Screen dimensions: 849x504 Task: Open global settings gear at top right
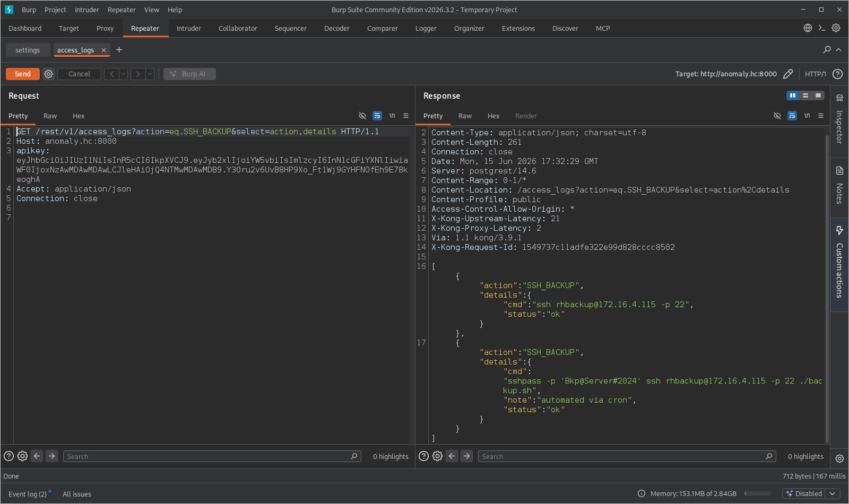(x=836, y=28)
